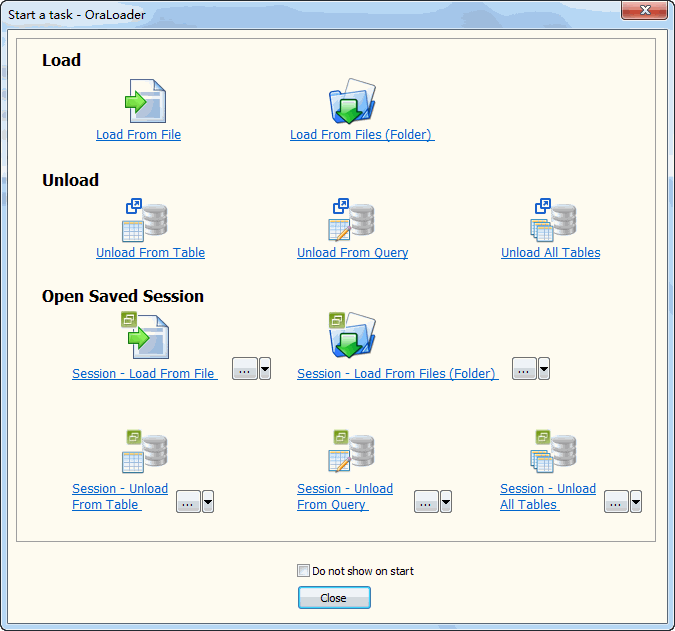This screenshot has height=631, width=675.
Task: Click the Session Unload From Query icon
Action: pos(351,452)
